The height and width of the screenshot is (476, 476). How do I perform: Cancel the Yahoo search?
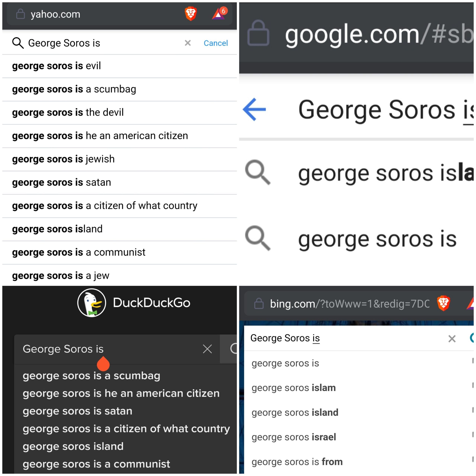tap(216, 43)
